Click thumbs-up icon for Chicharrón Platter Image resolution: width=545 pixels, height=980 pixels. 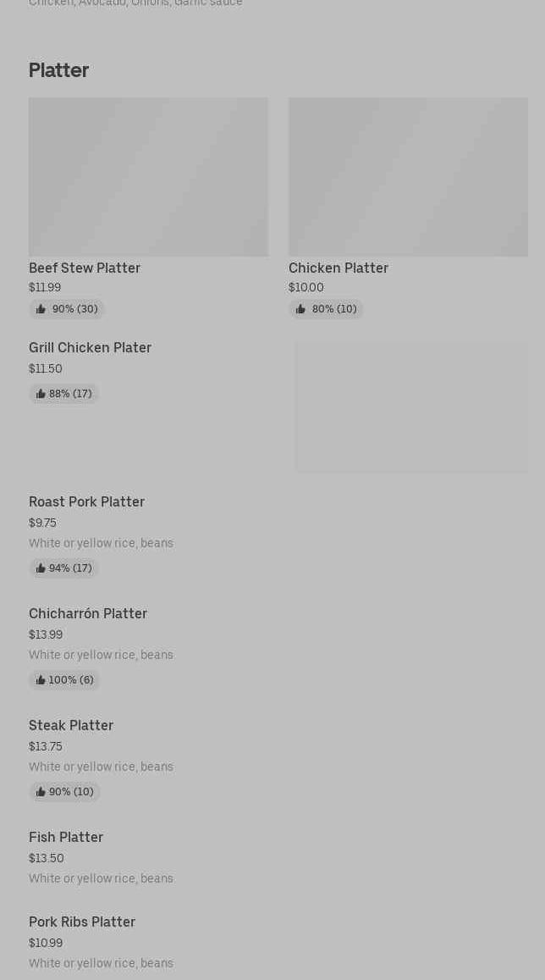click(41, 680)
